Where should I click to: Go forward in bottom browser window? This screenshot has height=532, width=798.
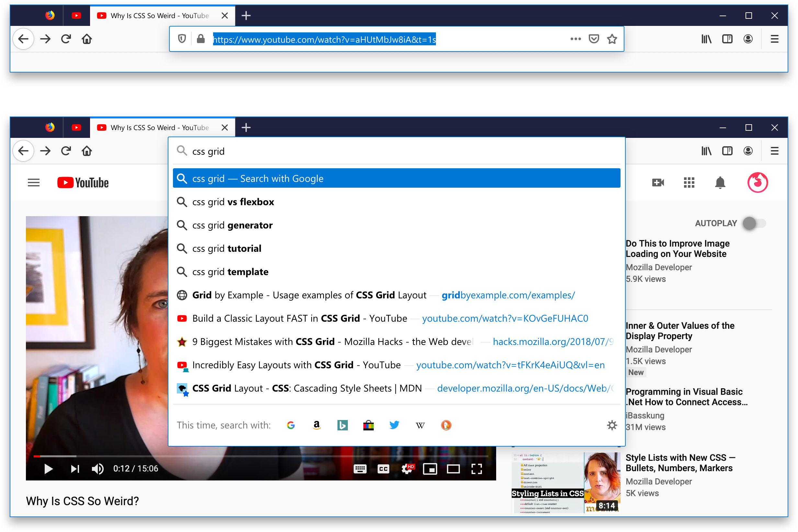[x=45, y=151]
